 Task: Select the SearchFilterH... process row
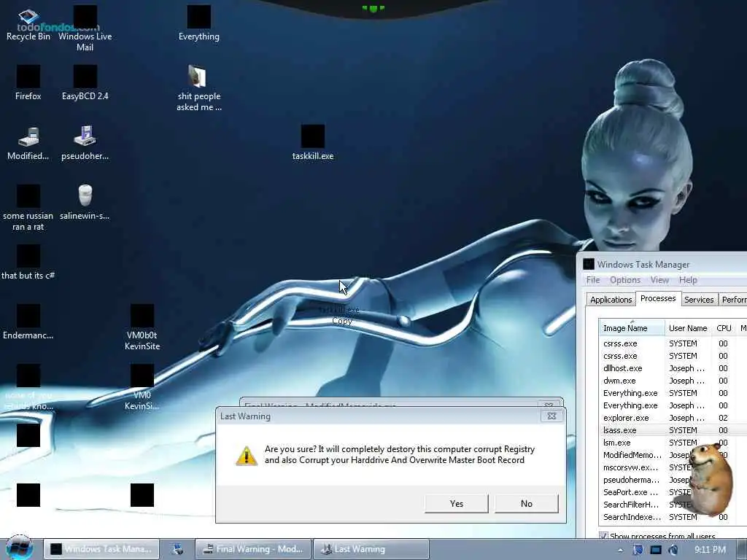click(673, 505)
